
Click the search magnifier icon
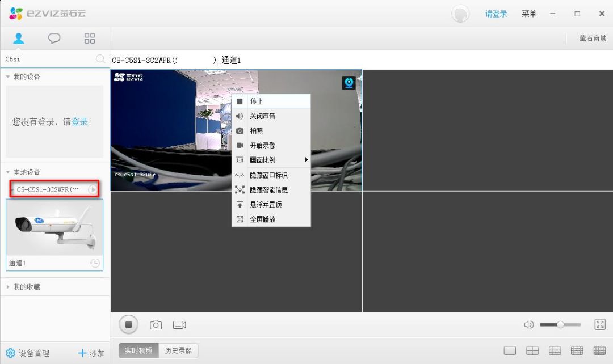(100, 59)
